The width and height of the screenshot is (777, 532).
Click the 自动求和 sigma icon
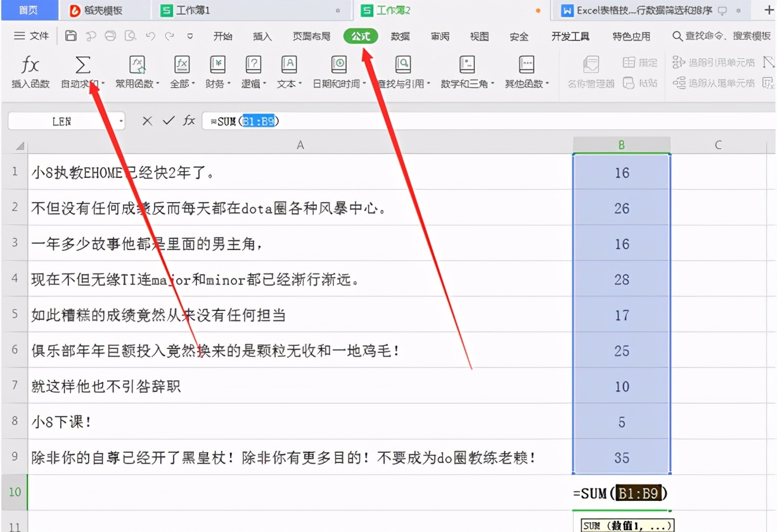(83, 64)
